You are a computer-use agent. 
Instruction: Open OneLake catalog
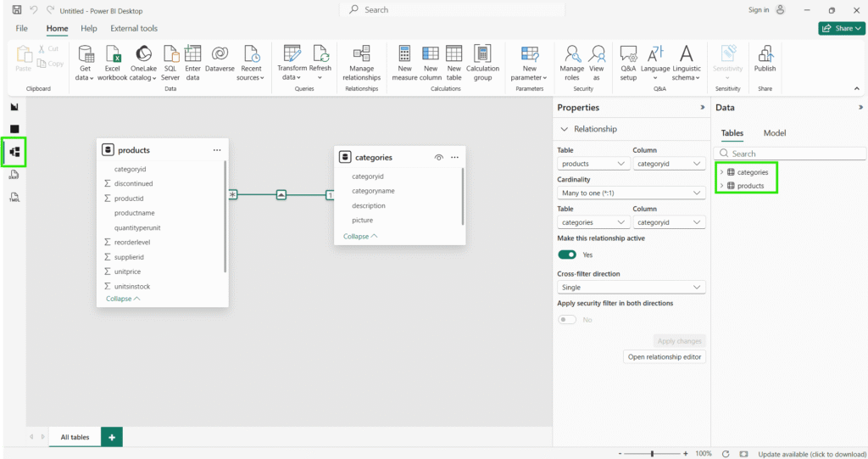[143, 63]
